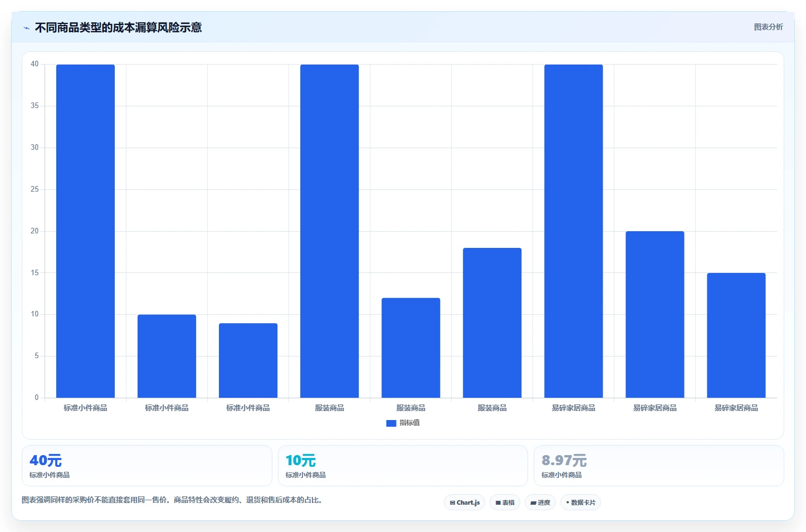Click y-axis label 15

[x=35, y=273]
